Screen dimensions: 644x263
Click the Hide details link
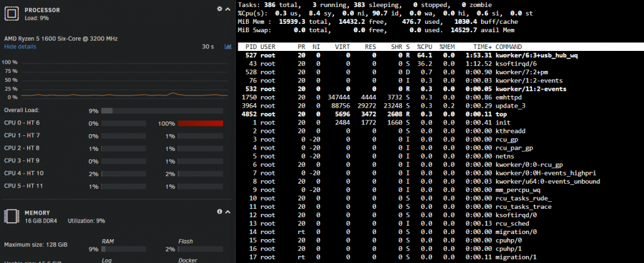click(20, 47)
